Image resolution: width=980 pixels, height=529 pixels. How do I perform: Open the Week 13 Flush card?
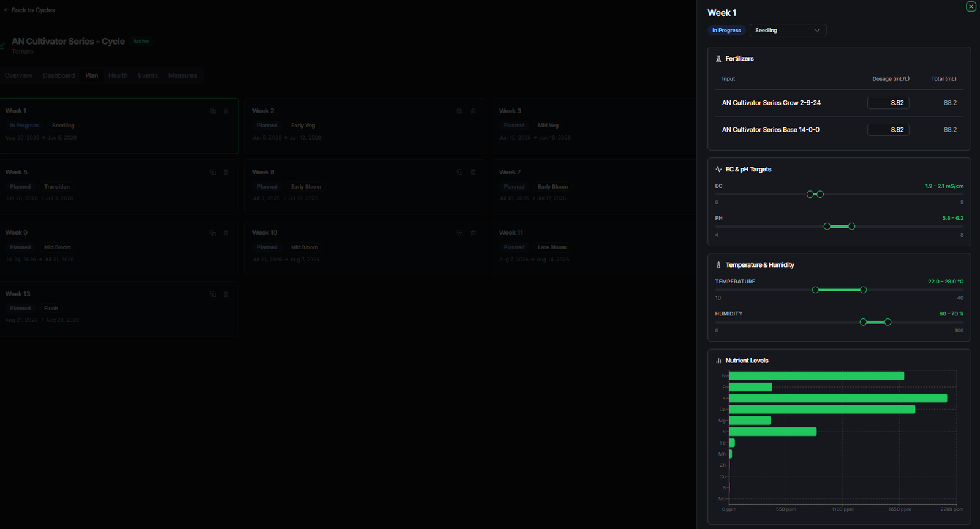pyautogui.click(x=119, y=309)
